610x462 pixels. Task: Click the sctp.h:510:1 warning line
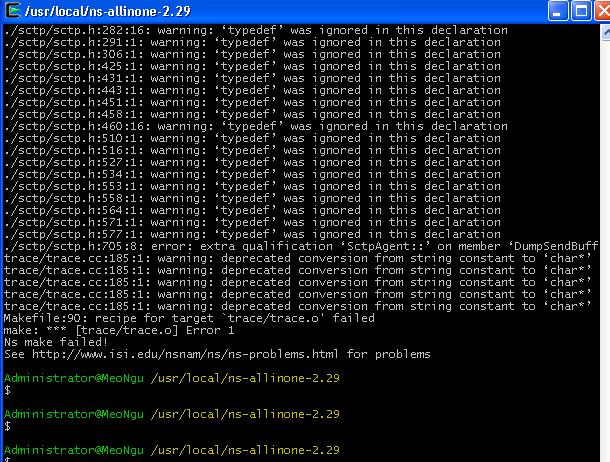tap(252, 138)
